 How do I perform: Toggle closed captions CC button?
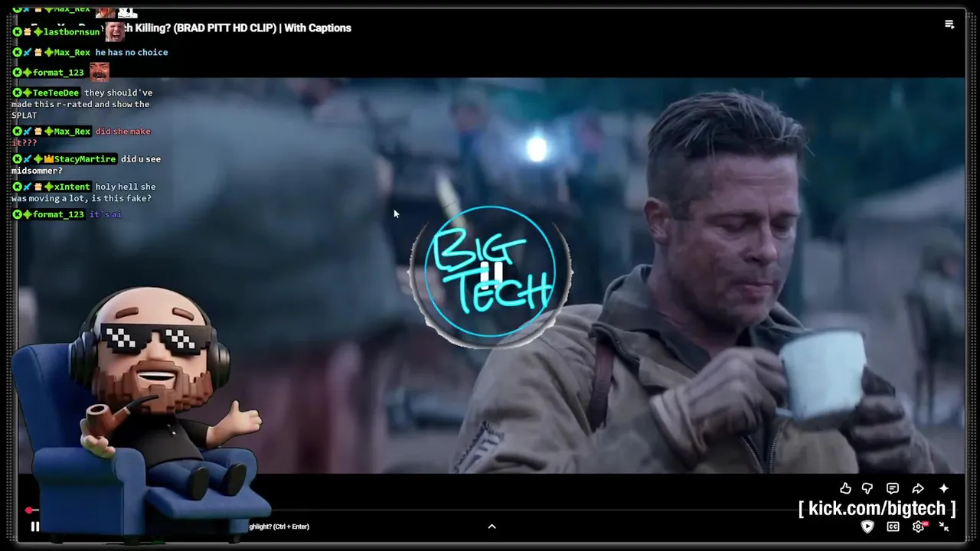coord(893,527)
